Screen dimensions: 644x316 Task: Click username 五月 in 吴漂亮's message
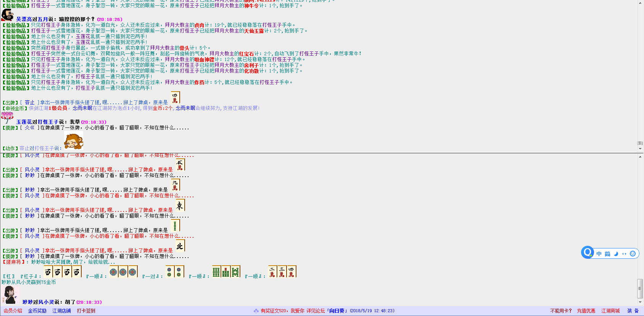43,19
